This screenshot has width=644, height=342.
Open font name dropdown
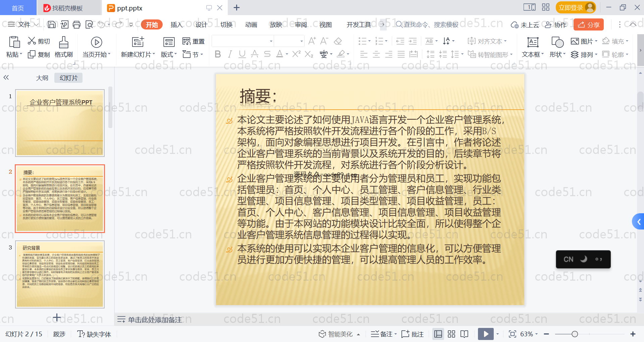[271, 41]
